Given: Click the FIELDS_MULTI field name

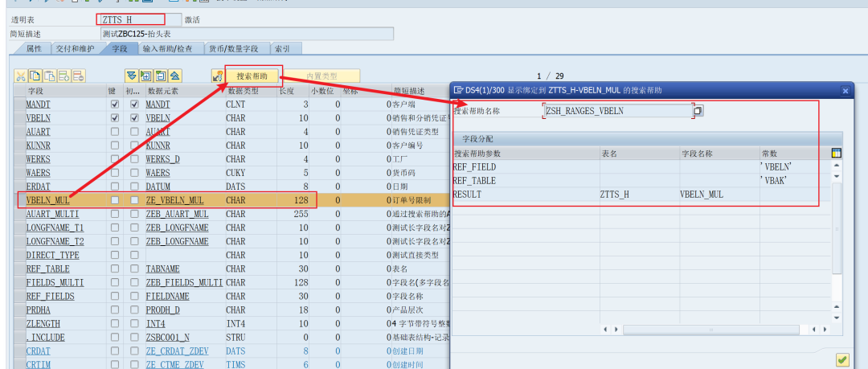Looking at the screenshot, I should coord(55,282).
